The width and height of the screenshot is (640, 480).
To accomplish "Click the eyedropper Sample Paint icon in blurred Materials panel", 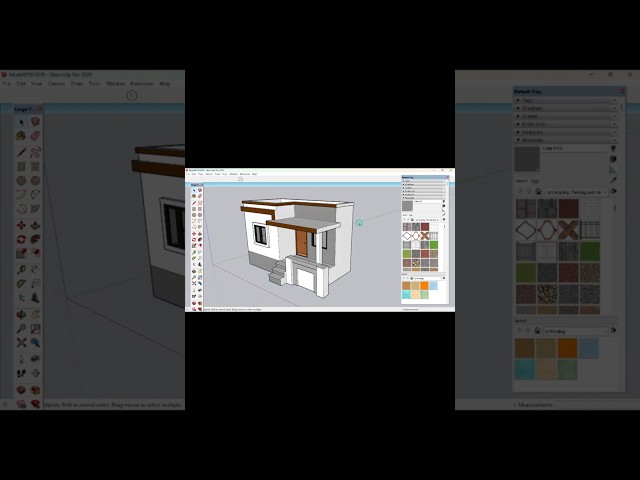I will (613, 180).
